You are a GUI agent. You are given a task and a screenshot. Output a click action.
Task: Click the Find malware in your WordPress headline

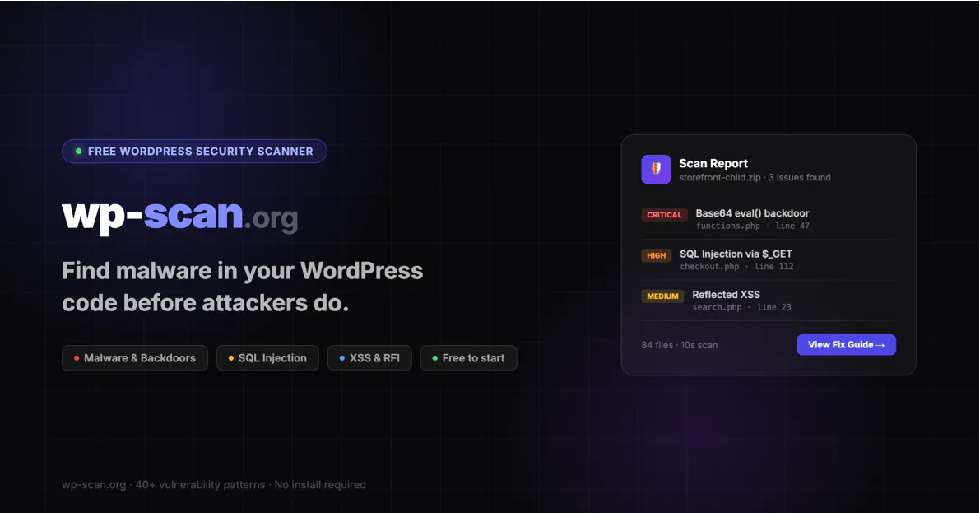click(243, 287)
